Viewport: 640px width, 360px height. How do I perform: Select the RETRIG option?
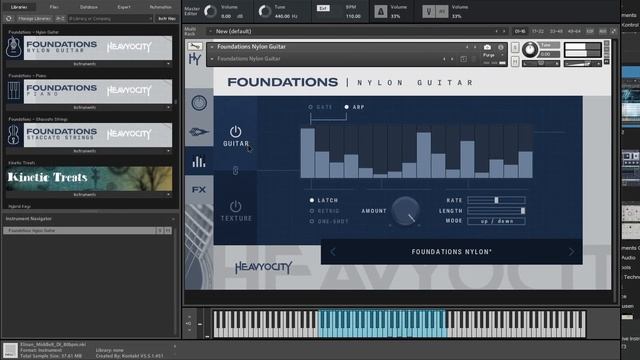point(312,211)
